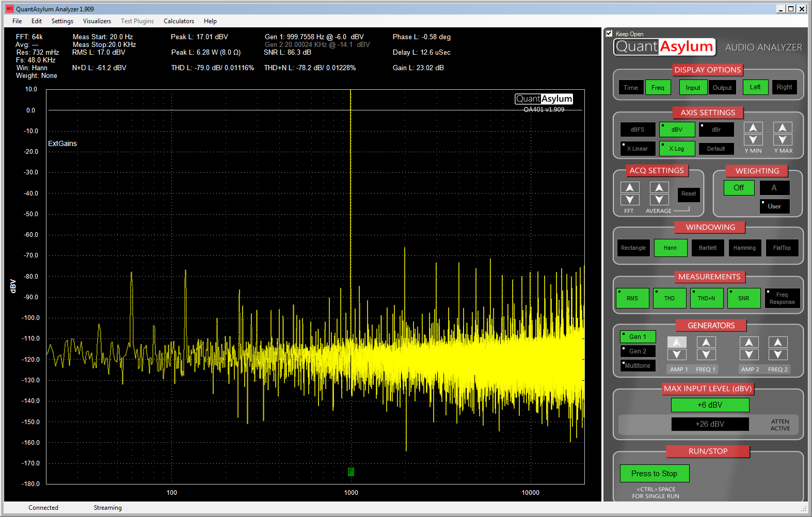Increase FFT size with the up arrow
Viewport: 812px width, 517px height.
coord(630,187)
